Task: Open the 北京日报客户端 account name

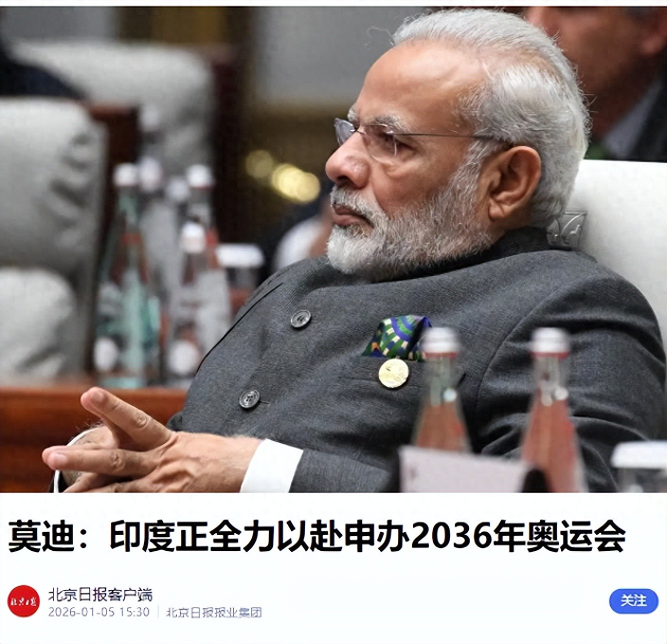Action: [100, 594]
